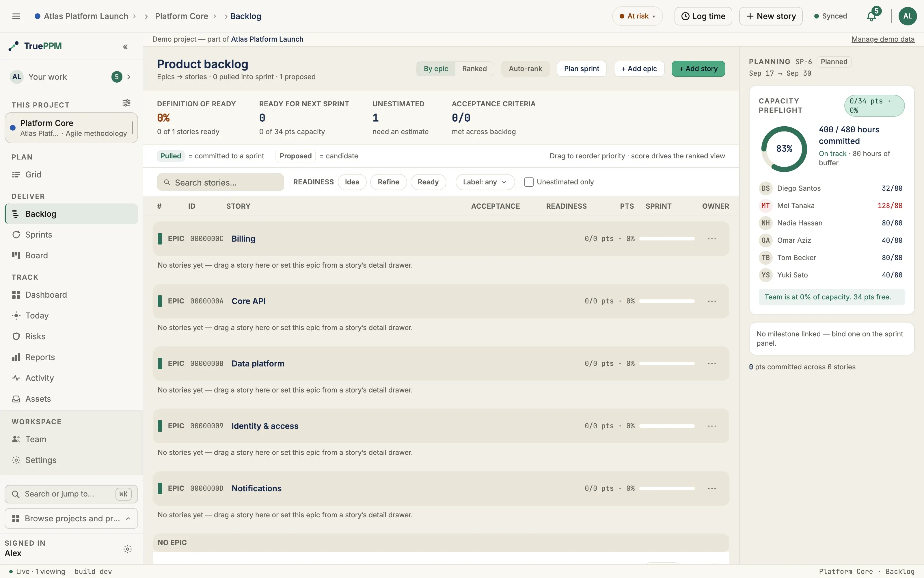This screenshot has height=578, width=924.
Task: Check the Unestimated only checkbox
Action: click(x=529, y=182)
